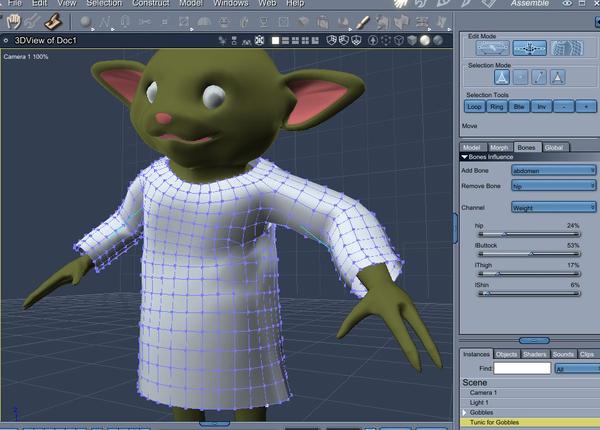Expand the Gobbles item in the scene tree
The image size is (600, 430).
pyautogui.click(x=464, y=412)
